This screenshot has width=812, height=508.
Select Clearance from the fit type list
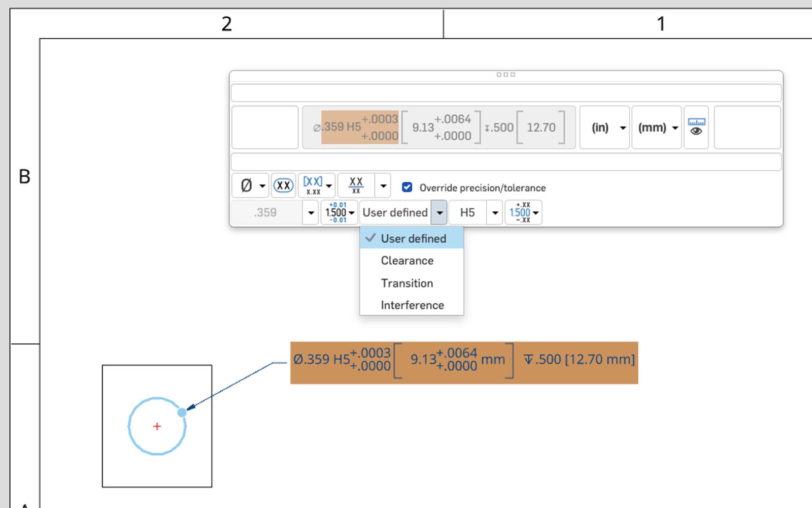[407, 261]
